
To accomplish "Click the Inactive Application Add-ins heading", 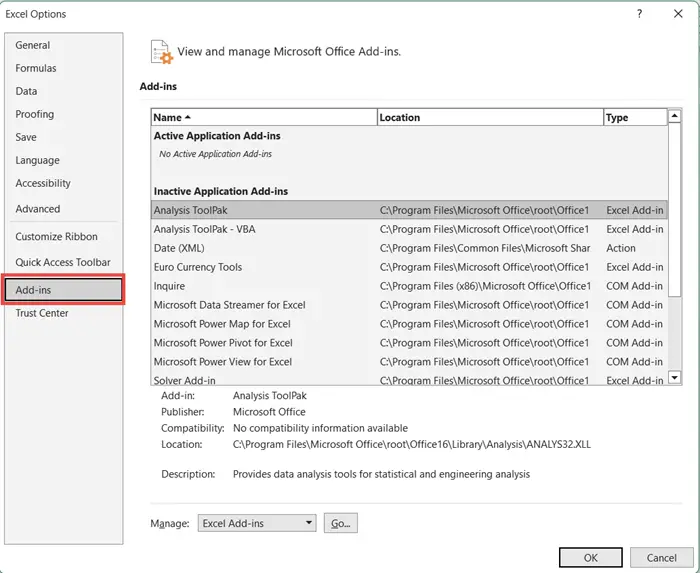I will [x=221, y=191].
